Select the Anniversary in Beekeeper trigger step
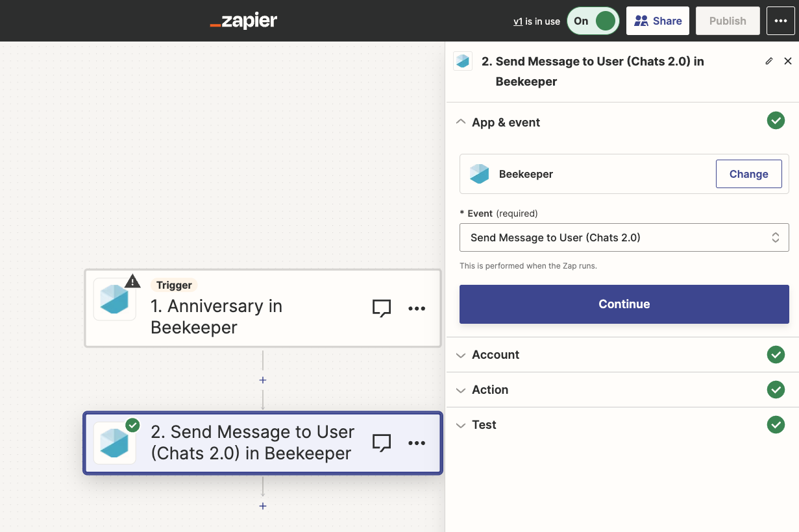This screenshot has width=799, height=532. (x=263, y=309)
